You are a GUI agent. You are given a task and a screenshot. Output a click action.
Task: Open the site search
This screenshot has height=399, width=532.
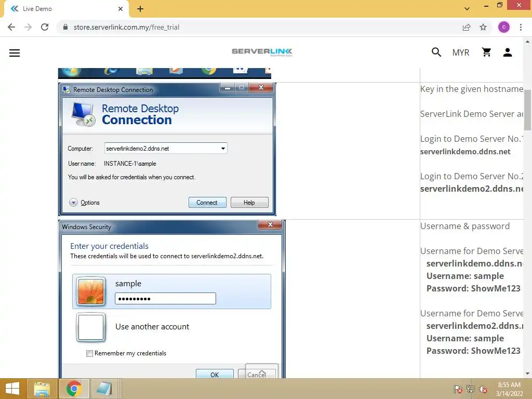point(436,52)
